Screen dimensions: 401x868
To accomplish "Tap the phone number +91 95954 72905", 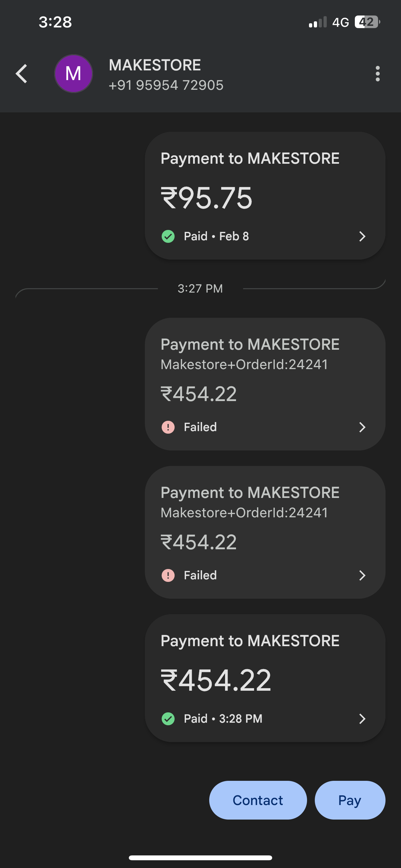I will click(x=166, y=85).
